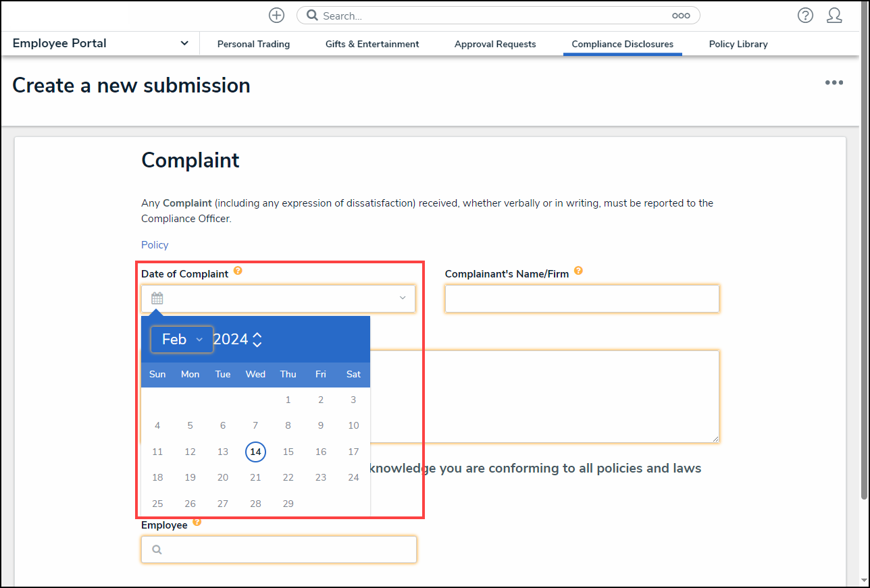Open the page three-dot options menu
The width and height of the screenshot is (870, 588).
pos(834,82)
